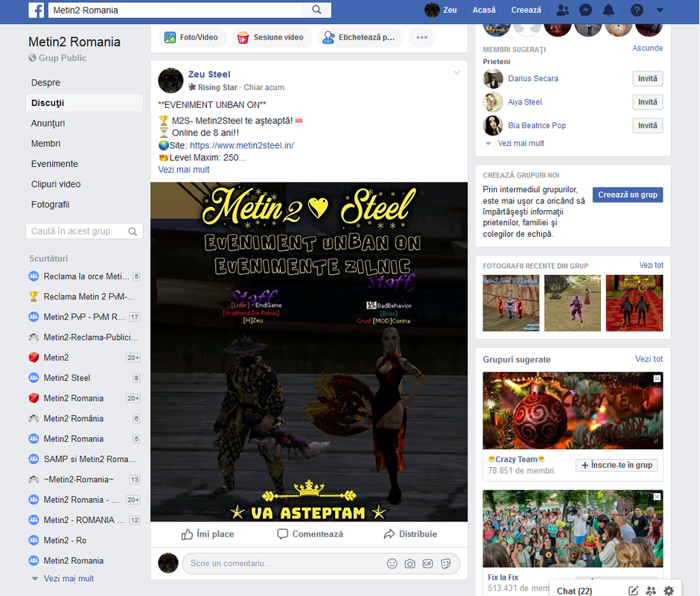Viewport: 700px width, 596px height.
Task: Select the Discuții section
Action: click(84, 103)
